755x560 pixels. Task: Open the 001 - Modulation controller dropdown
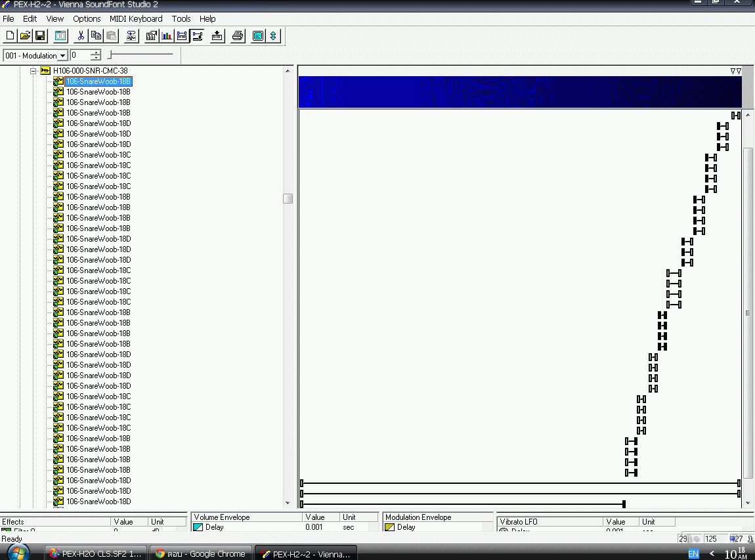62,56
